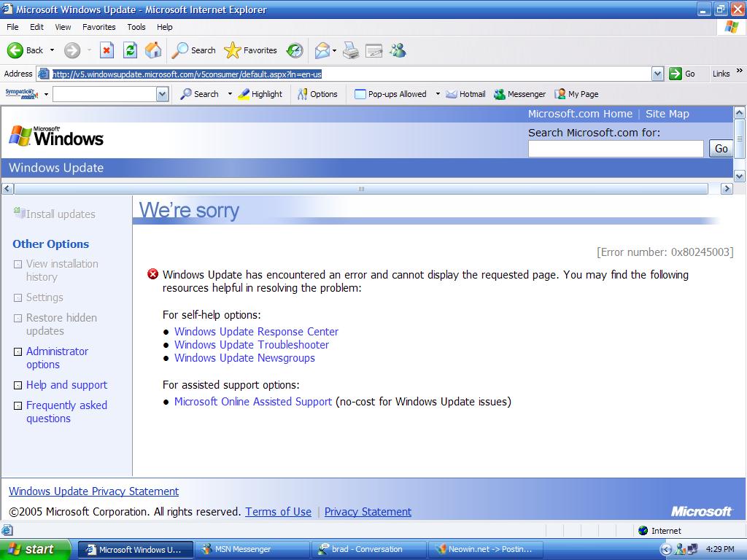
Task: Expand the Address bar dropdown
Action: 657,74
